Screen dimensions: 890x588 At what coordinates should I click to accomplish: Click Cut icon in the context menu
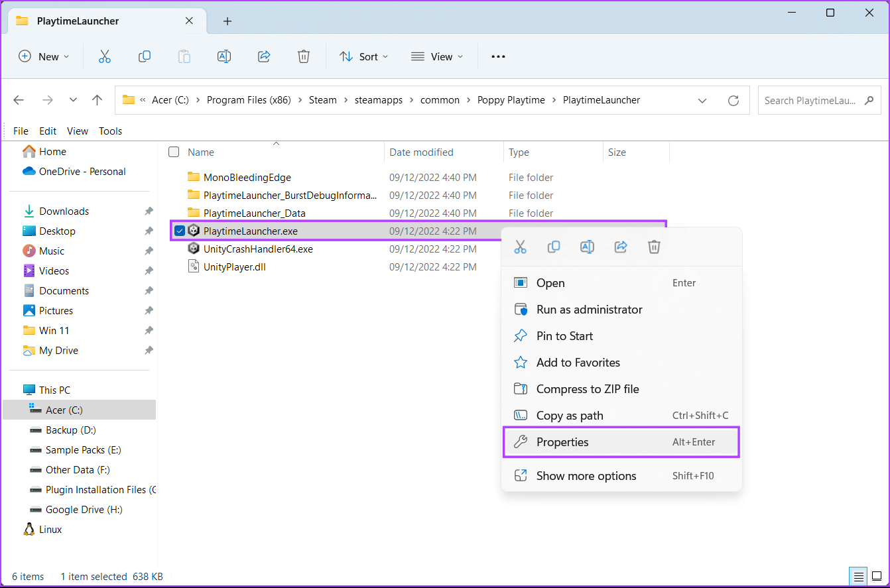pos(521,247)
